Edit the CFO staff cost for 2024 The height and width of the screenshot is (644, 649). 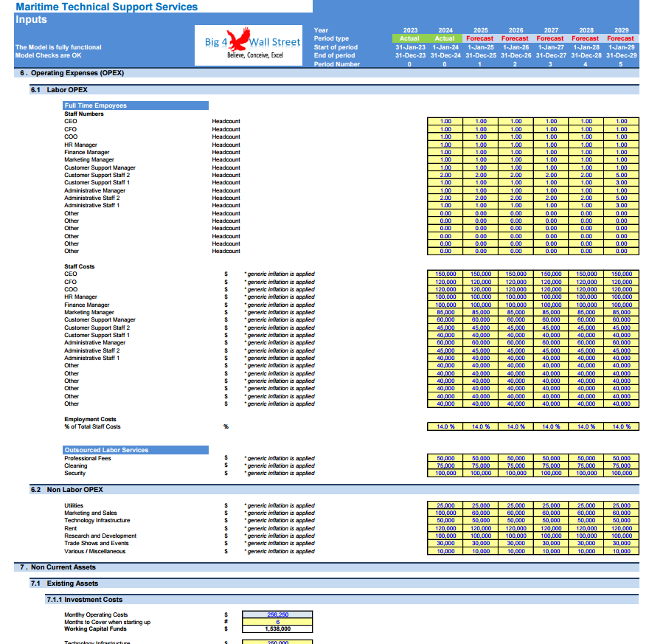(445, 281)
